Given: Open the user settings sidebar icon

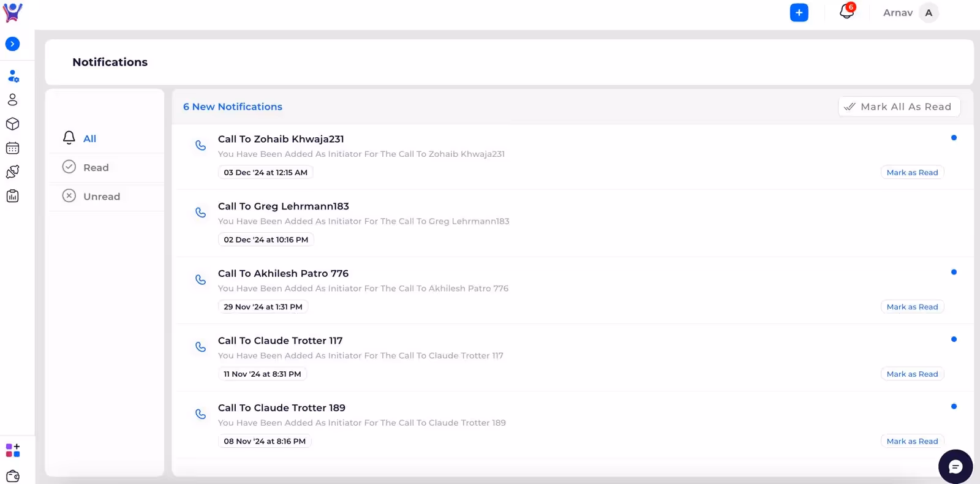Looking at the screenshot, I should (x=13, y=77).
